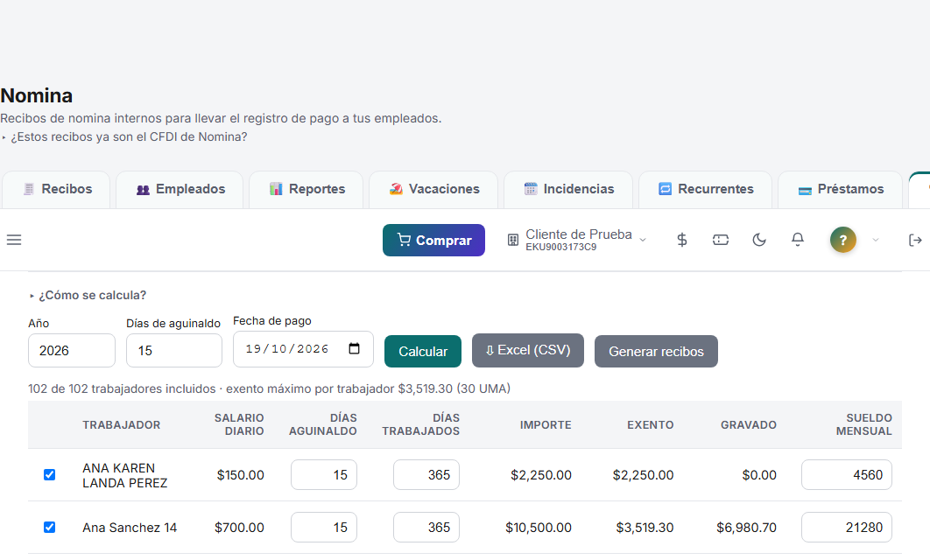Open the notifications bell
The height and width of the screenshot is (560, 930).
click(798, 240)
